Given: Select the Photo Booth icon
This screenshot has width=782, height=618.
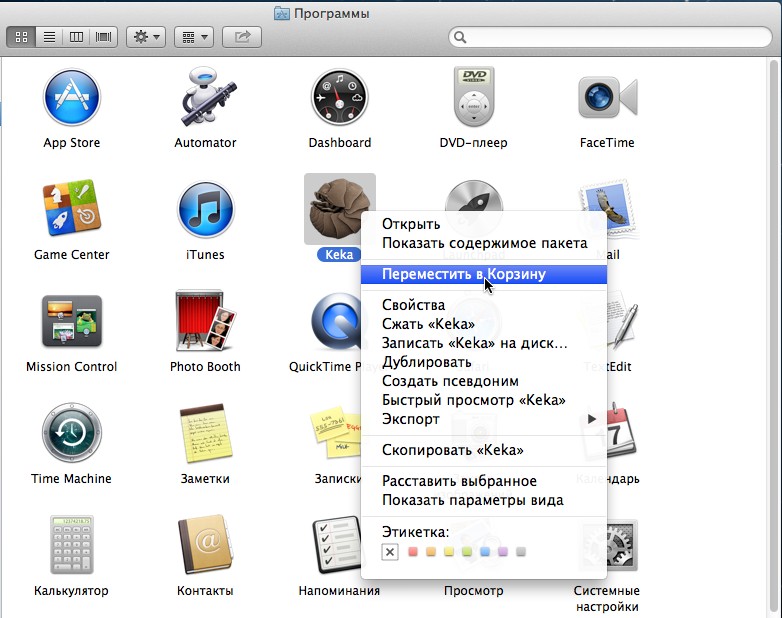Looking at the screenshot, I should 205,321.
